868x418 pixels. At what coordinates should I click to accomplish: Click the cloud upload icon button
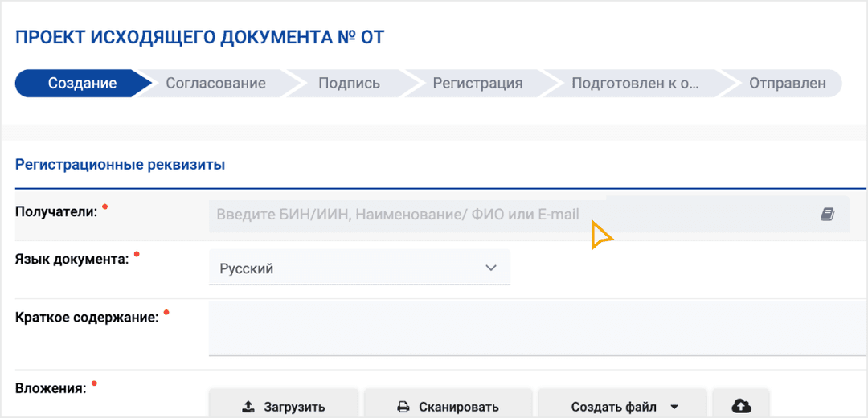[x=741, y=406]
